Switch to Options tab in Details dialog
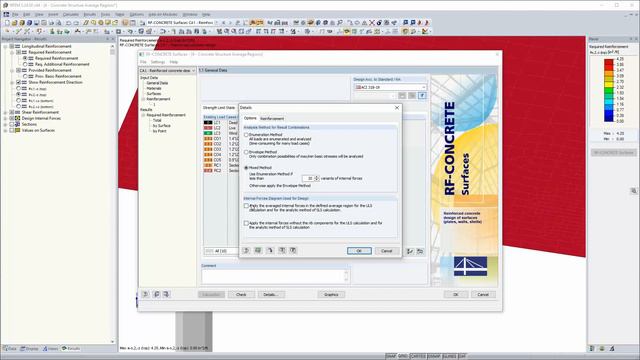Screen dimensions: 640x360 pos(250,118)
